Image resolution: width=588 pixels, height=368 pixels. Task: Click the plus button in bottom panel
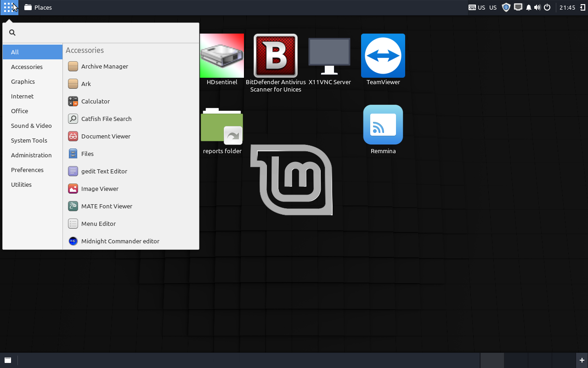click(x=582, y=360)
